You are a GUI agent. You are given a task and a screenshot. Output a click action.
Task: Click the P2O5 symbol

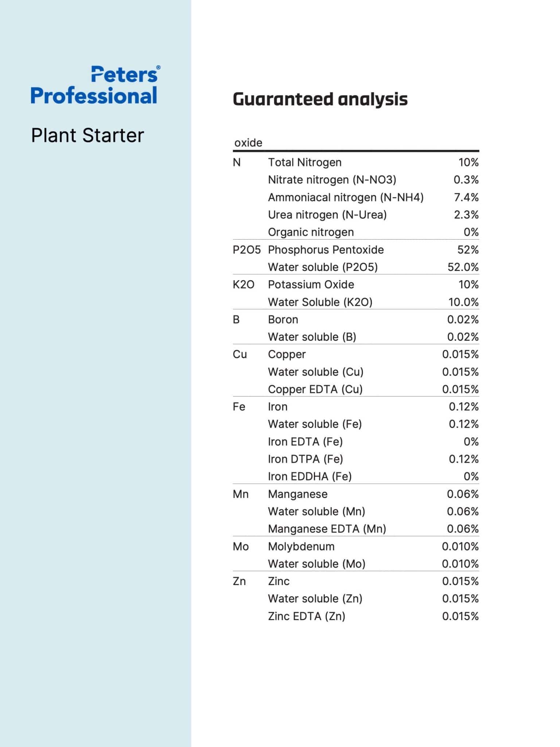click(247, 250)
